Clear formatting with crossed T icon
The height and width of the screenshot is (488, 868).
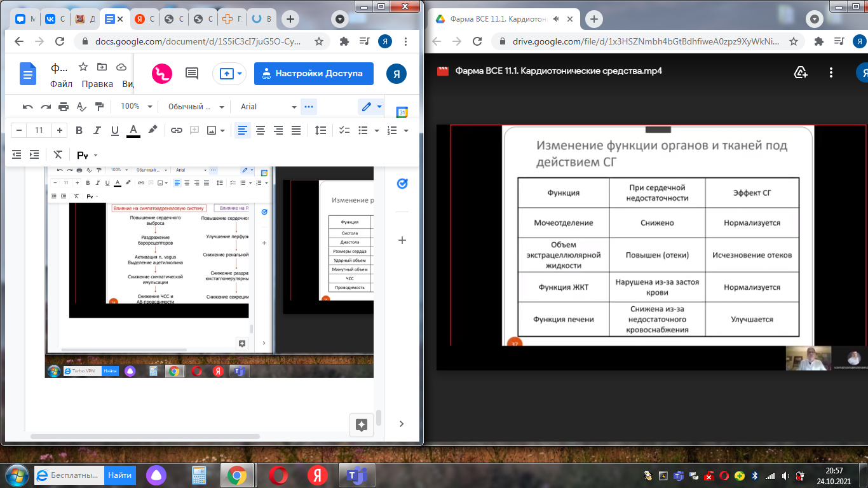coord(58,154)
